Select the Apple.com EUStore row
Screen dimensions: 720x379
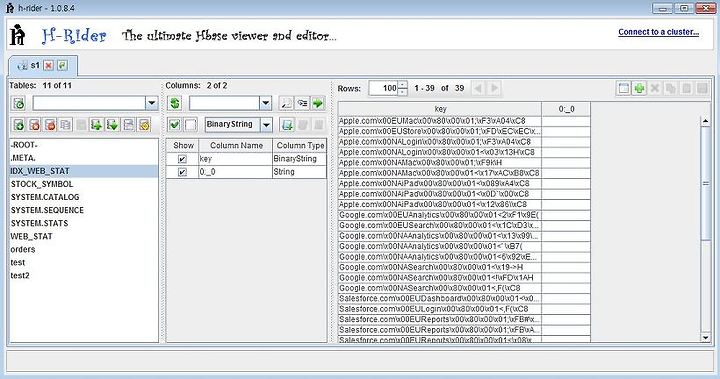(440, 131)
